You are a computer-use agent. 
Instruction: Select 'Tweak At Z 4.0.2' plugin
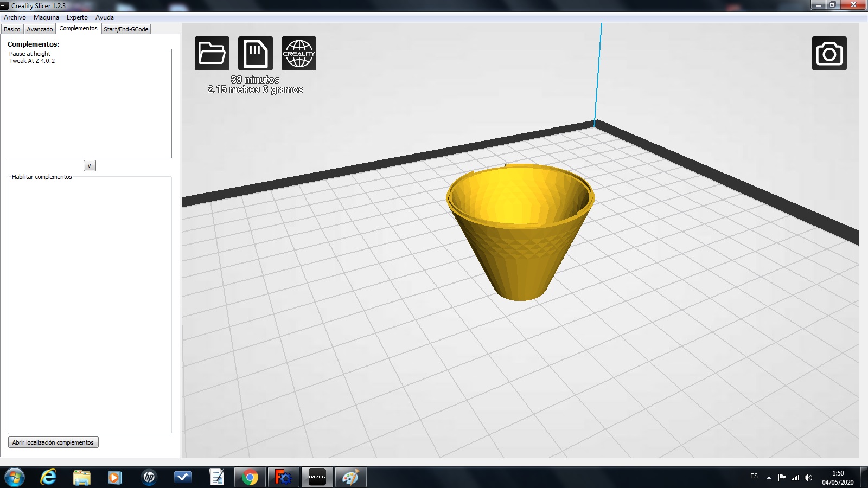click(32, 61)
